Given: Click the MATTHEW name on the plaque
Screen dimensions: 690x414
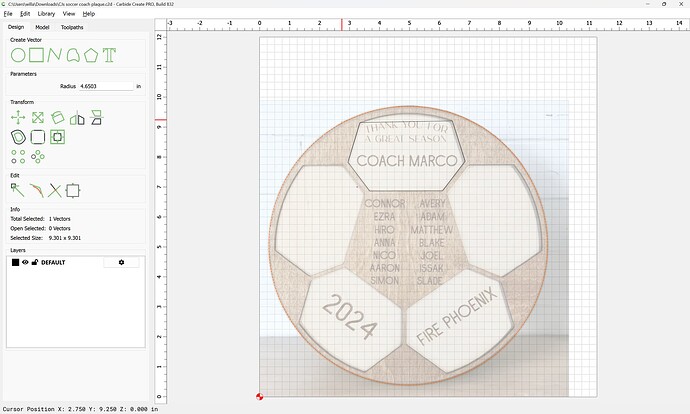Looking at the screenshot, I should point(432,230).
